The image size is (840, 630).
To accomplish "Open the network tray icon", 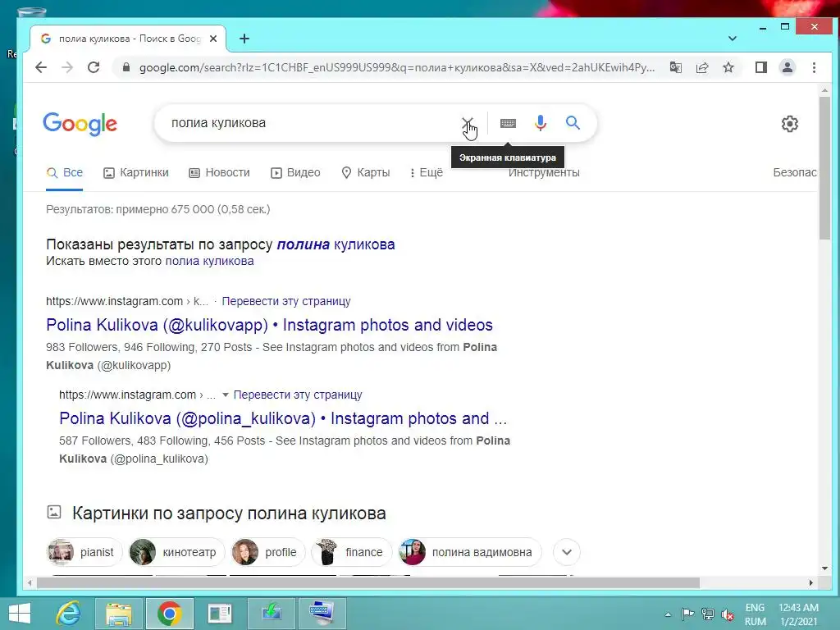I will (x=708, y=614).
